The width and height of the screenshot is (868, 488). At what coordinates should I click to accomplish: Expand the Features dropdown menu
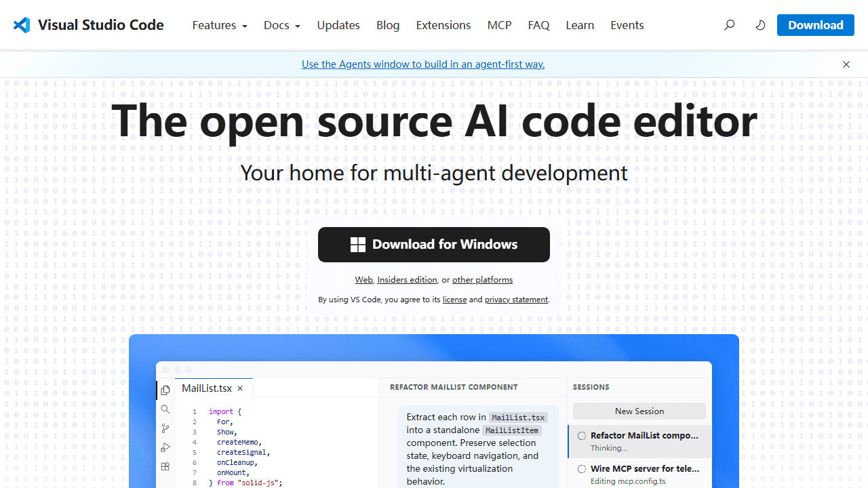click(x=220, y=25)
